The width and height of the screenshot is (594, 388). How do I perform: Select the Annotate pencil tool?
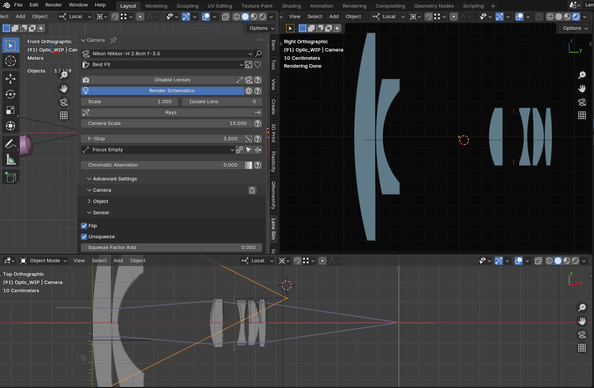tap(10, 144)
